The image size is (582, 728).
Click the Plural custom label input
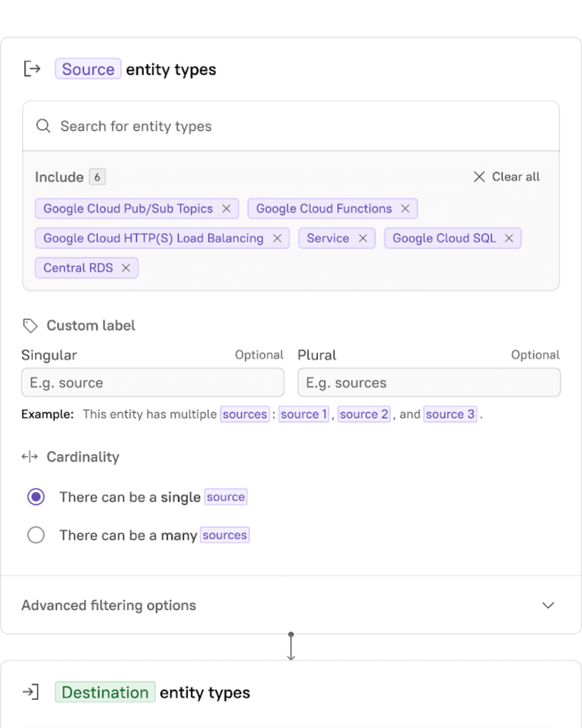click(429, 382)
